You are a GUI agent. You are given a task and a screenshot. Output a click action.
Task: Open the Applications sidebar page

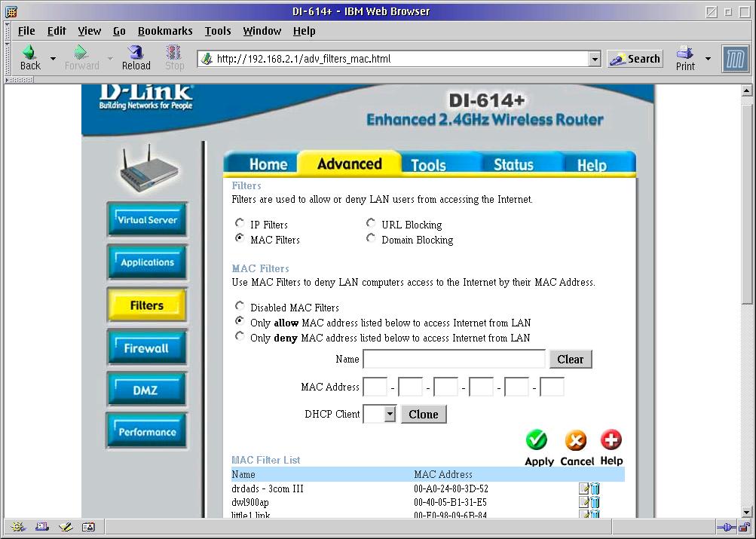147,262
